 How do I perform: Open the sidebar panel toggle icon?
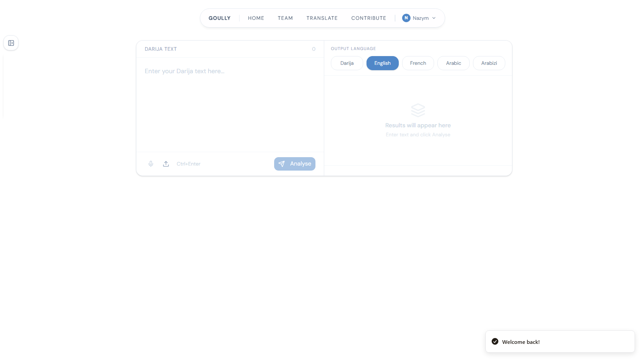[x=11, y=43]
